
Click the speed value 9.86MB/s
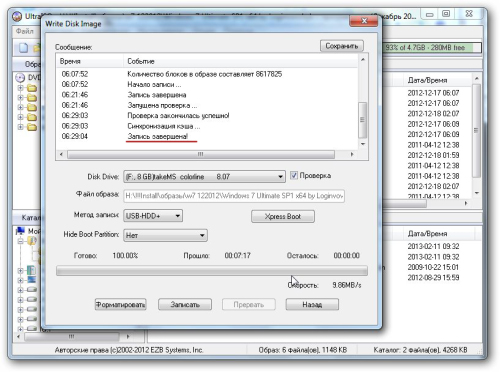coord(347,285)
